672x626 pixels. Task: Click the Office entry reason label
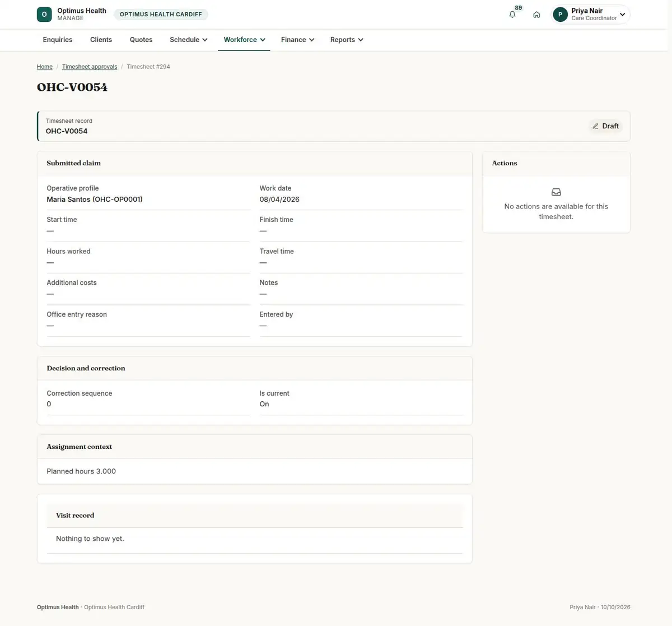[x=77, y=314]
